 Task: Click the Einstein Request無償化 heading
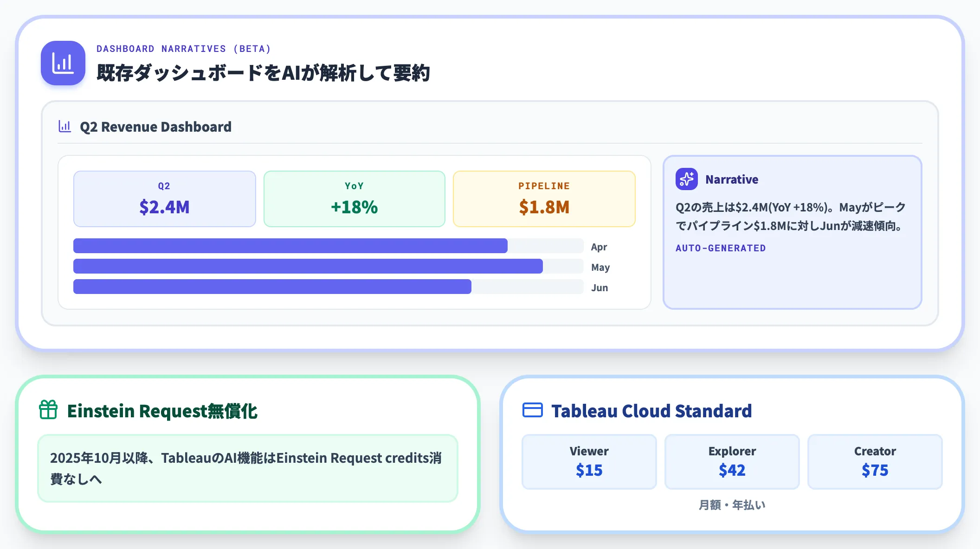[x=162, y=411]
